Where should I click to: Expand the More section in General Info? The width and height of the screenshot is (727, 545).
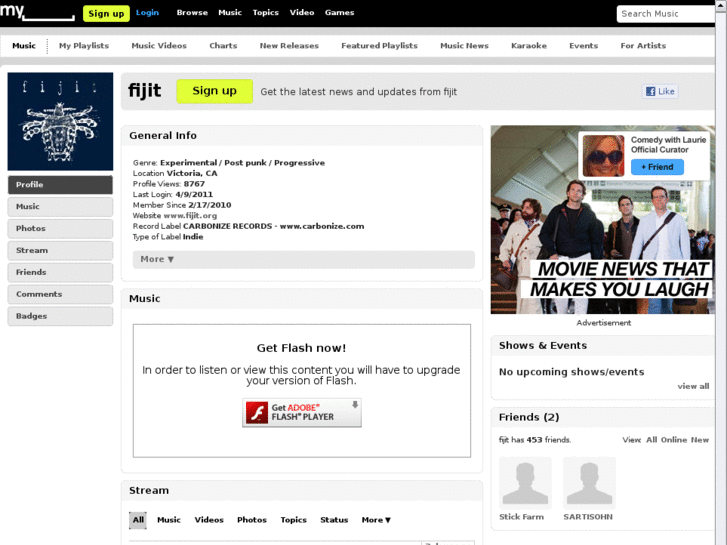pos(304,259)
